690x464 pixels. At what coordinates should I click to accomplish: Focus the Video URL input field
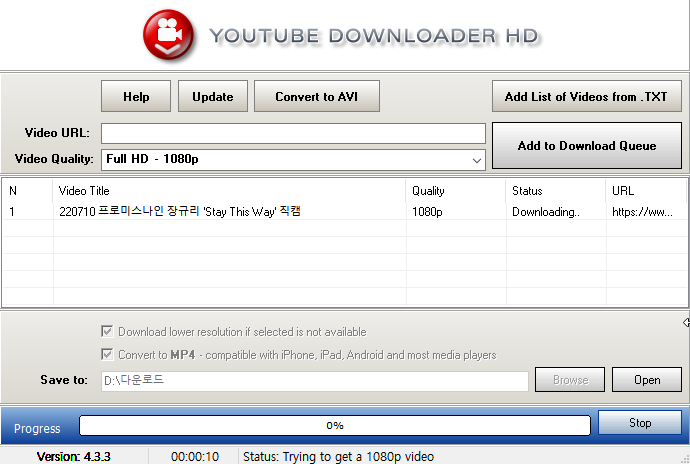click(x=293, y=133)
